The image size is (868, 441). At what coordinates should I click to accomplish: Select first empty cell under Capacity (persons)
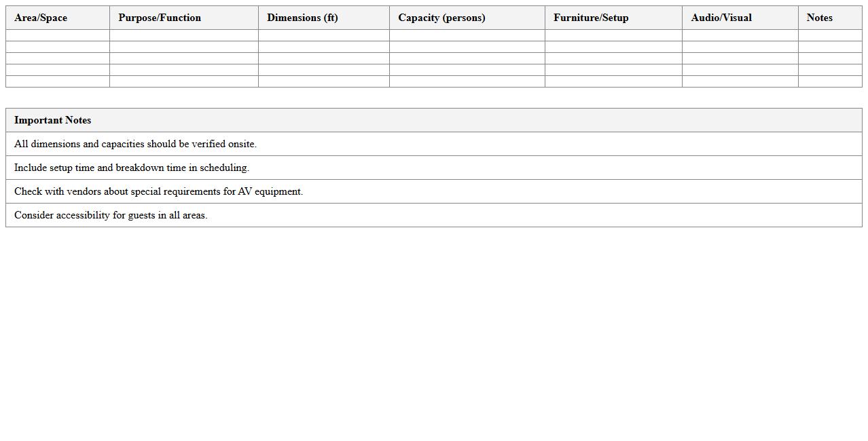point(467,35)
